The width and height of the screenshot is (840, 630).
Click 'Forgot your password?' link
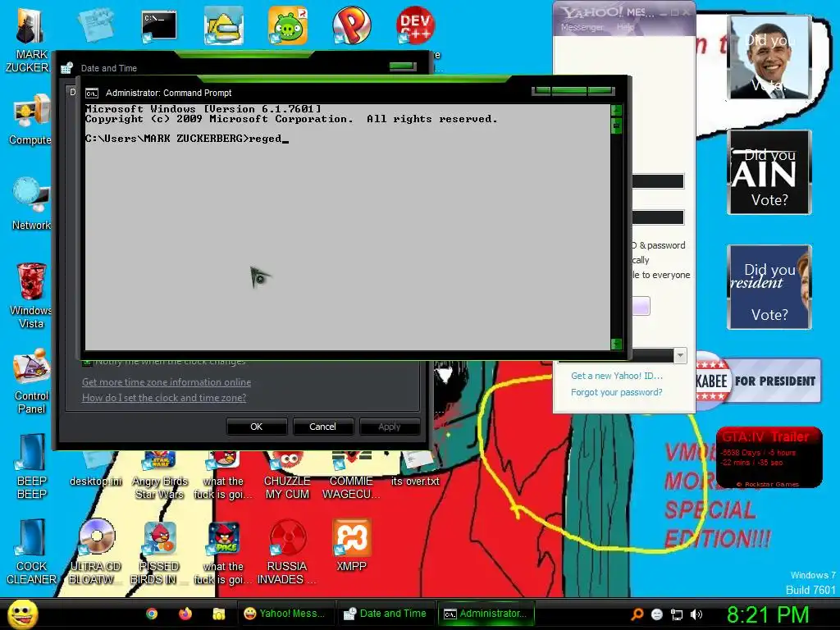tap(617, 392)
